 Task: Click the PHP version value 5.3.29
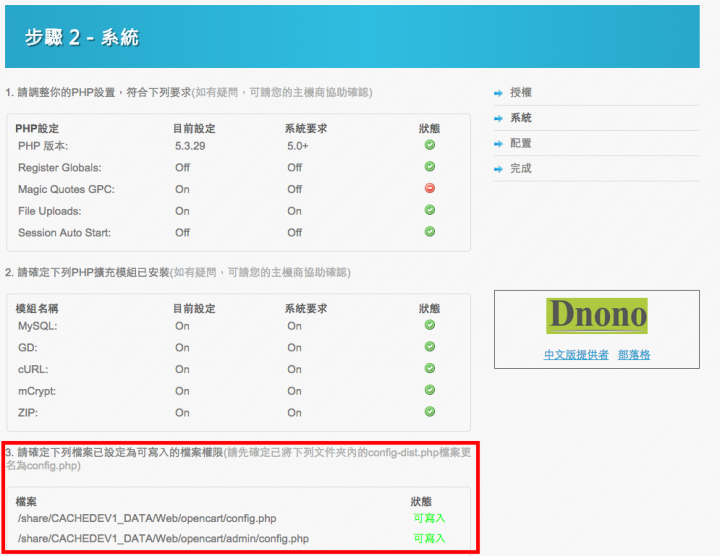click(x=190, y=146)
